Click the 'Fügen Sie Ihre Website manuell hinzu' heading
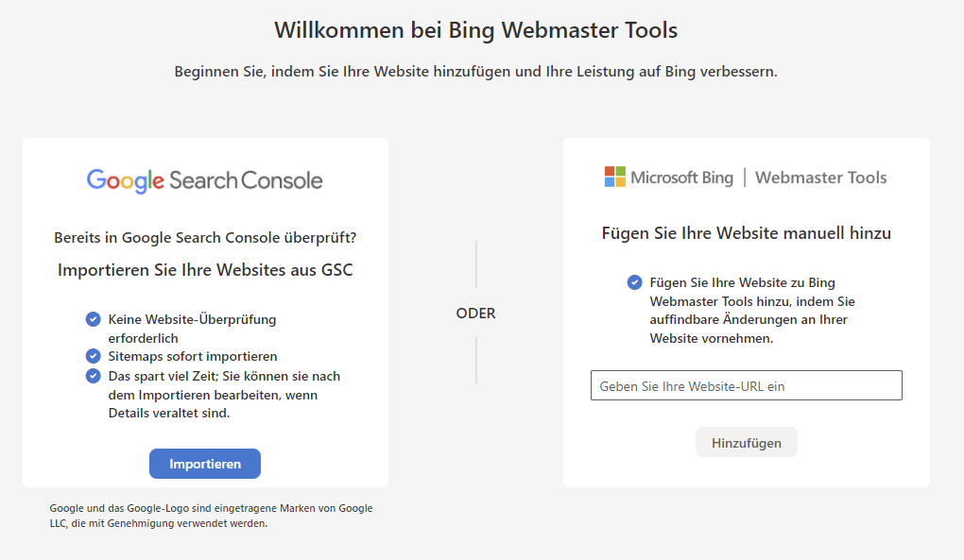 coord(746,232)
